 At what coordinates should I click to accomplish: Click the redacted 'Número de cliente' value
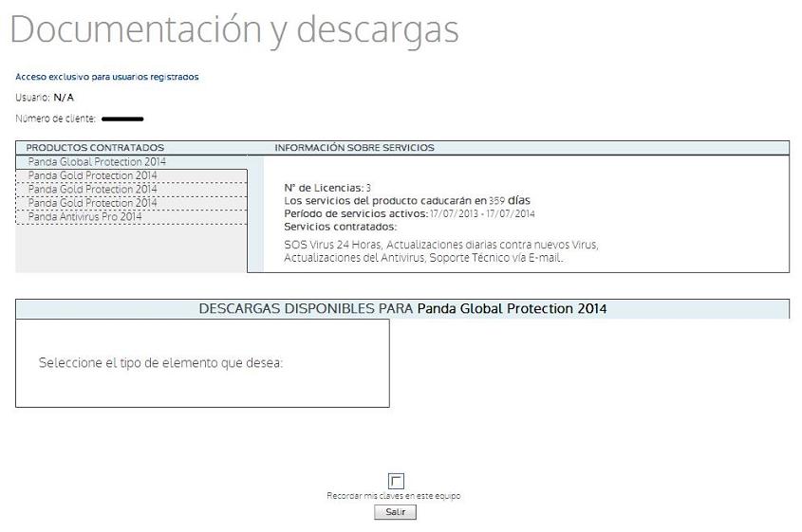click(122, 119)
